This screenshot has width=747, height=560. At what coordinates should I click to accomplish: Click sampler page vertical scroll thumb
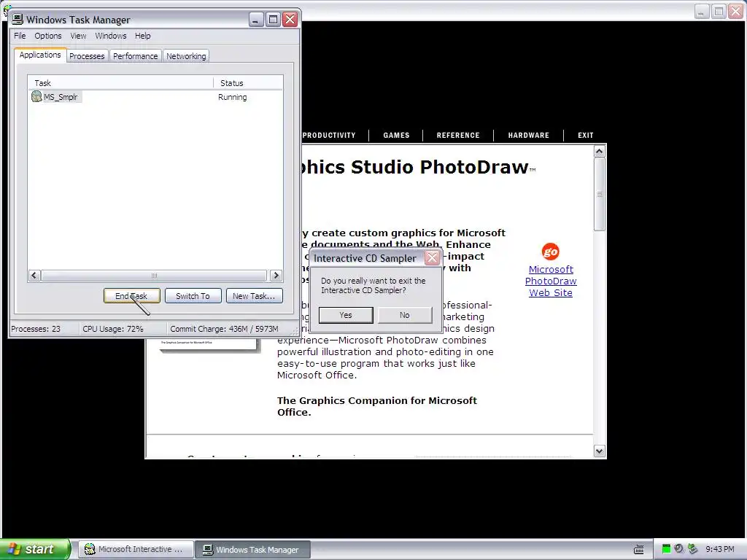(x=600, y=194)
